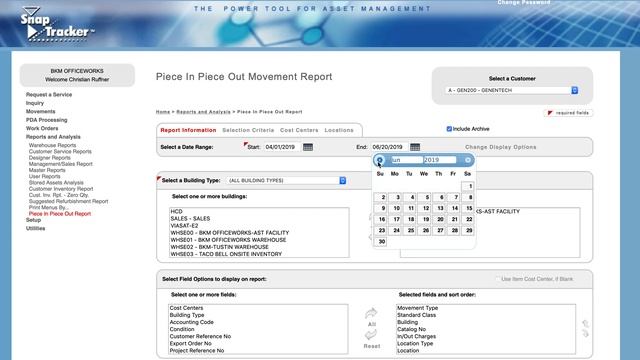Switch to the Locations tab

(339, 130)
